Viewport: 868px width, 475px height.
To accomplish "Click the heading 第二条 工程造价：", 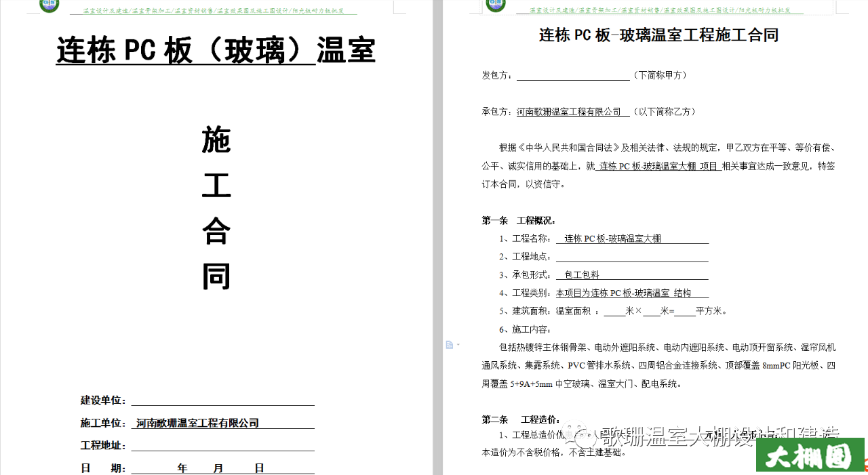I will pos(521,420).
